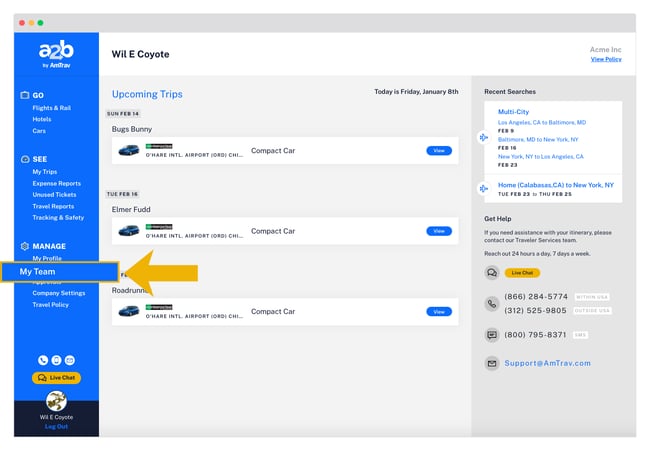
Task: Open My Team in the Manage menu
Action: [40, 272]
